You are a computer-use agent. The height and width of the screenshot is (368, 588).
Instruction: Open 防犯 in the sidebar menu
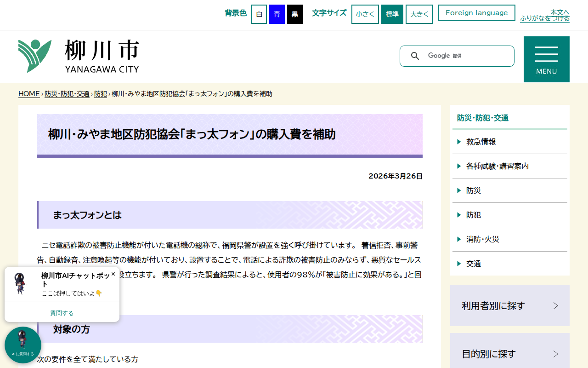coord(510,215)
